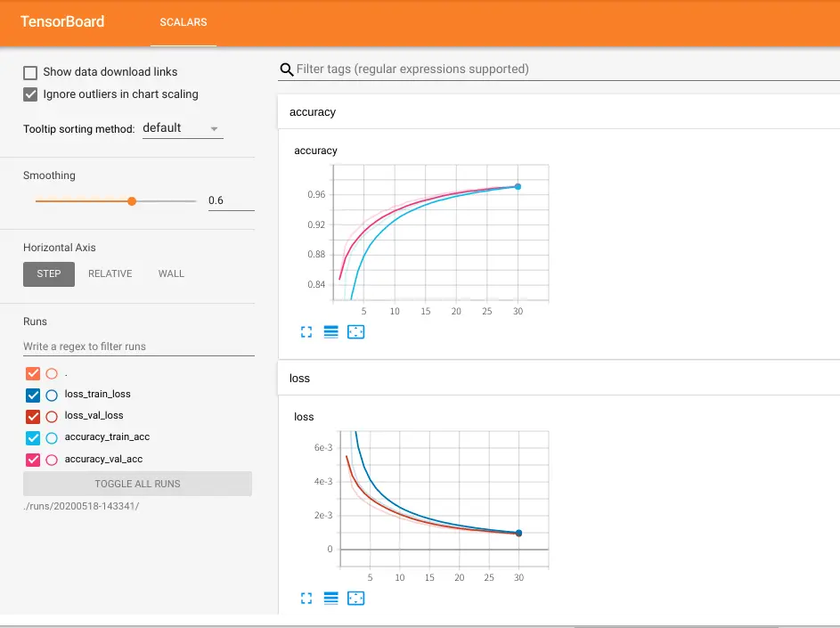
Task: Select the WALL horizontal axis option
Action: (171, 273)
